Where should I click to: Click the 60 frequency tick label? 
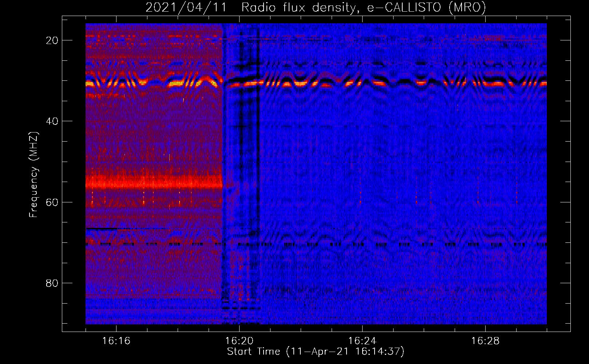coord(52,202)
